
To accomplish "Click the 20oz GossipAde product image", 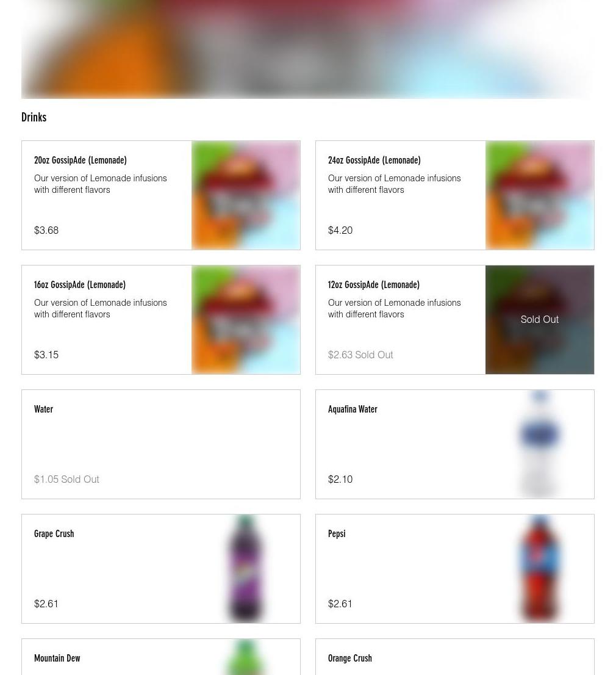I will [x=246, y=195].
